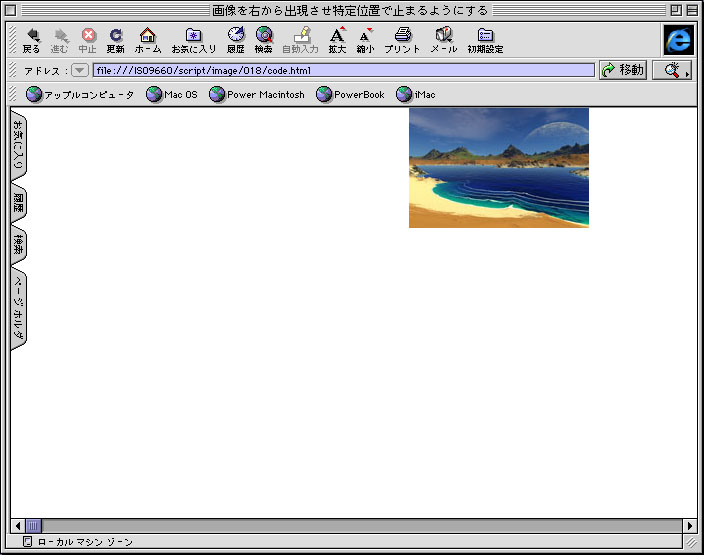This screenshot has height=555, width=704.
Task: Click the page icon in status bar
Action: click(27, 542)
